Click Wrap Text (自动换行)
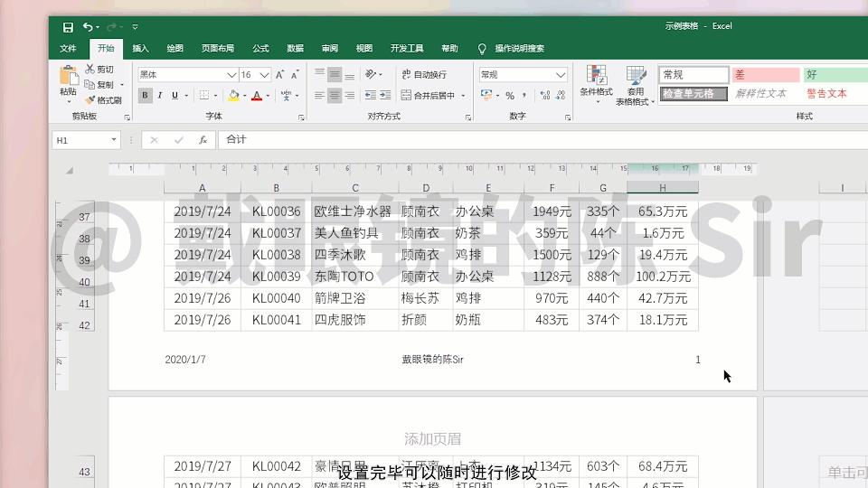 tap(424, 74)
